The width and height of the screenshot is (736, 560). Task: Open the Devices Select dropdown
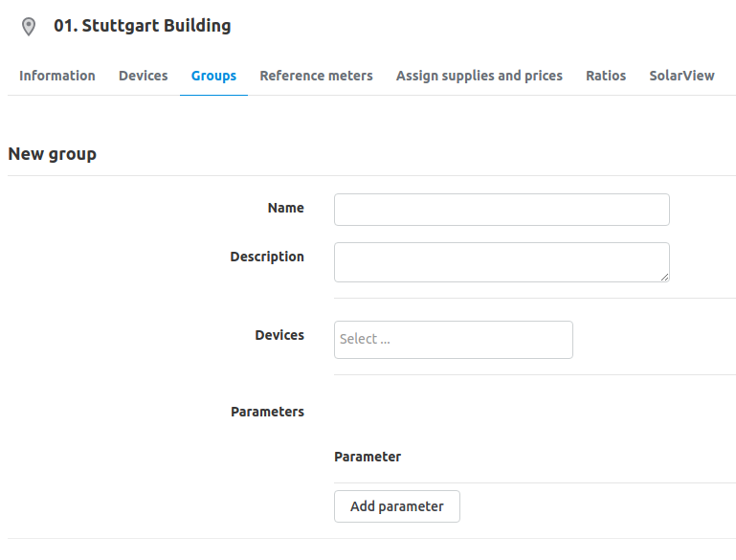[454, 340]
